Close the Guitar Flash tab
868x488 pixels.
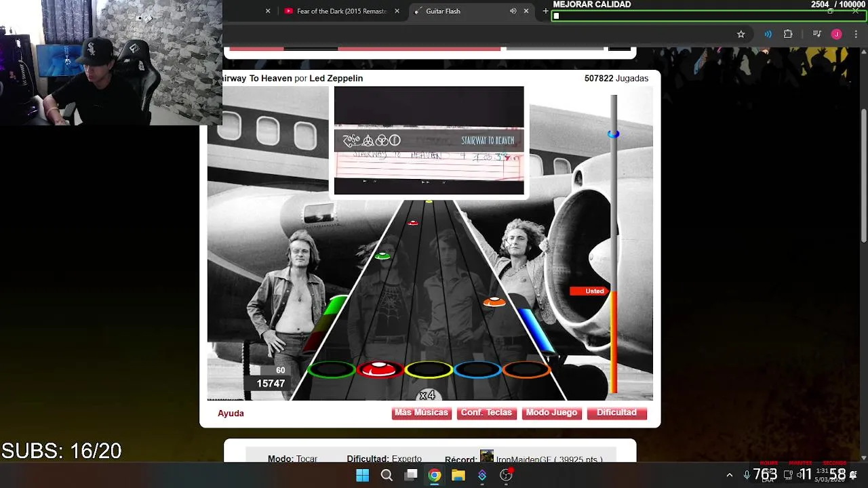[526, 11]
